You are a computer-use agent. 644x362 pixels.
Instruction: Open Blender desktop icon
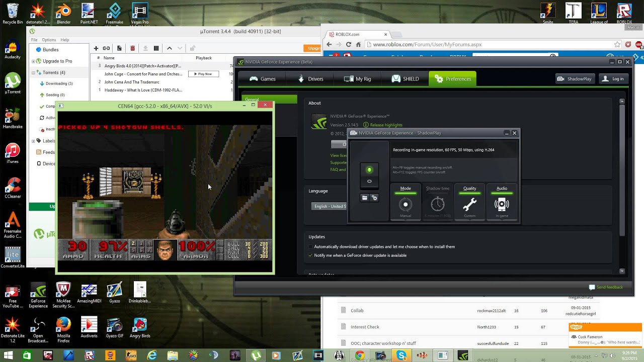(63, 14)
